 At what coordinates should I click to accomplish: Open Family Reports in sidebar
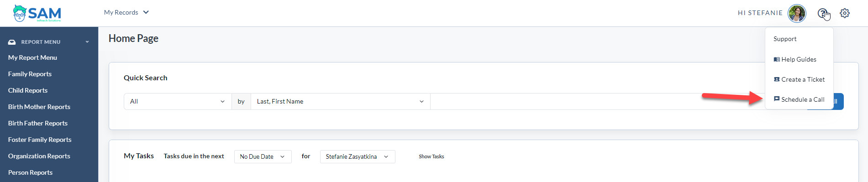pyautogui.click(x=30, y=74)
